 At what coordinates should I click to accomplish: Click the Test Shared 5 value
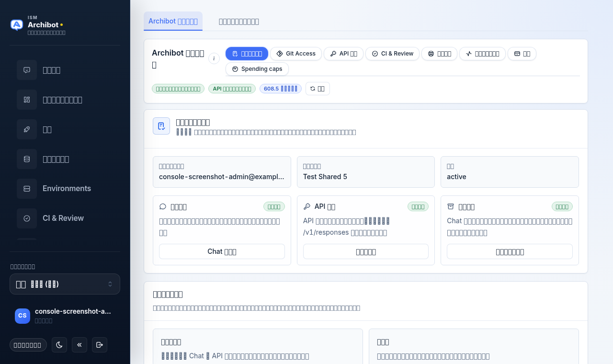click(325, 177)
